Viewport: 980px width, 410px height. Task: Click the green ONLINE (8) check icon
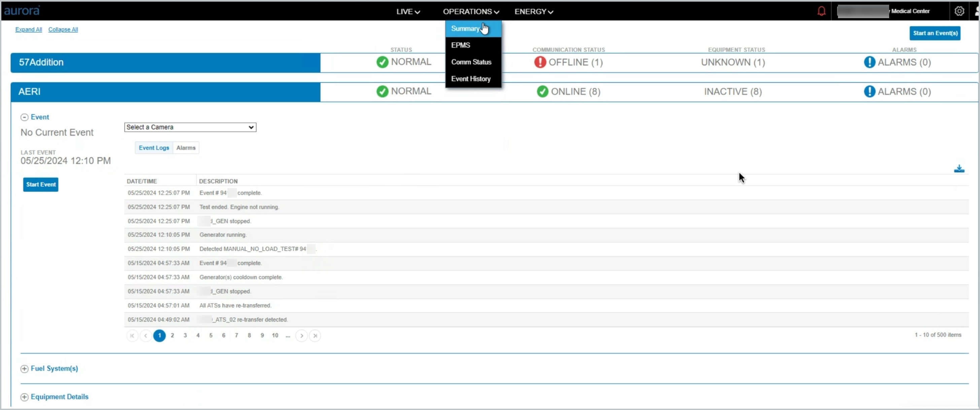(x=542, y=91)
